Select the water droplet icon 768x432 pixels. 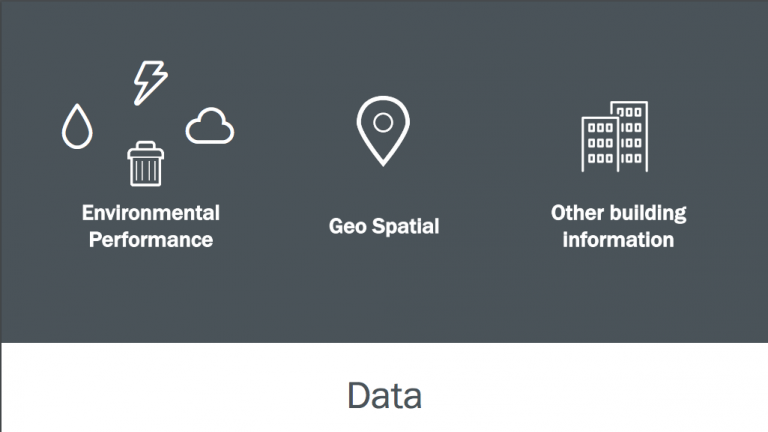pos(77,126)
